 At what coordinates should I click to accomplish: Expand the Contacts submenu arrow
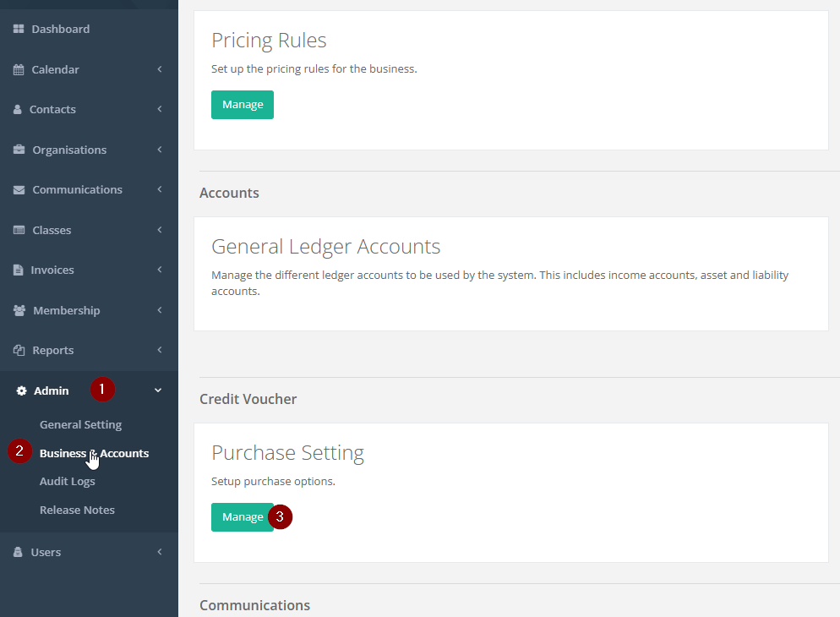tap(160, 109)
